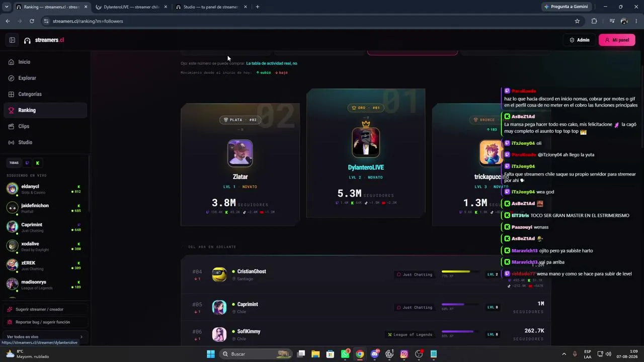Expand Ver todos en vivo
Image resolution: width=644 pixels, height=362 pixels.
44,337
